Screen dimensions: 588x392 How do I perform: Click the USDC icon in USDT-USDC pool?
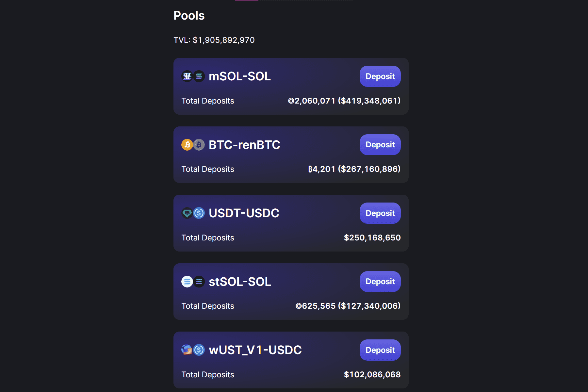(x=199, y=213)
